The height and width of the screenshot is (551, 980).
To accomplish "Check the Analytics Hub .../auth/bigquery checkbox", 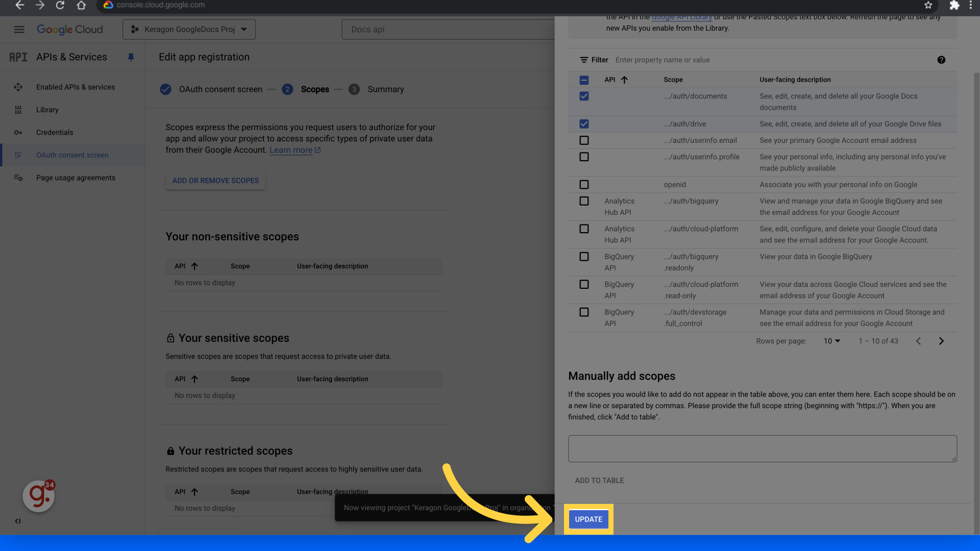I will coord(584,201).
